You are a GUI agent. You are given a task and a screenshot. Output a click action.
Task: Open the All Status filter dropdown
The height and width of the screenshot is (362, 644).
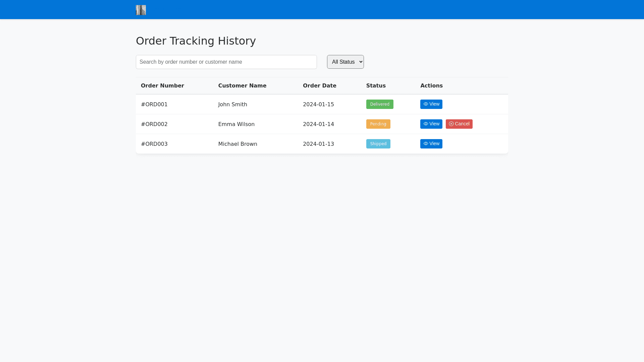(345, 62)
